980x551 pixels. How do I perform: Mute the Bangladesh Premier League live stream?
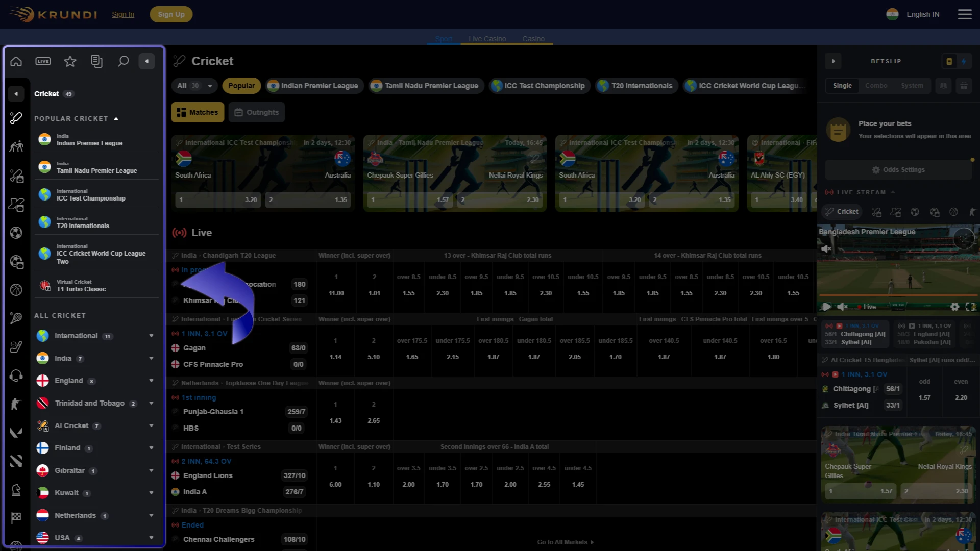826,249
